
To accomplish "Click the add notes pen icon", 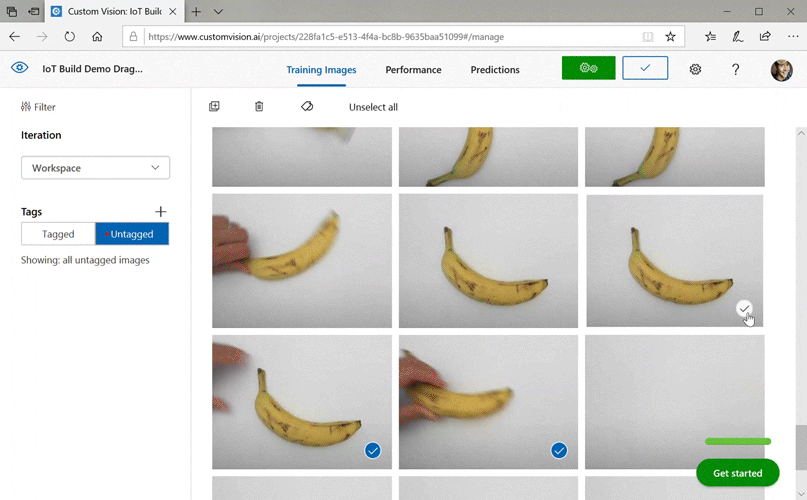I will (738, 37).
